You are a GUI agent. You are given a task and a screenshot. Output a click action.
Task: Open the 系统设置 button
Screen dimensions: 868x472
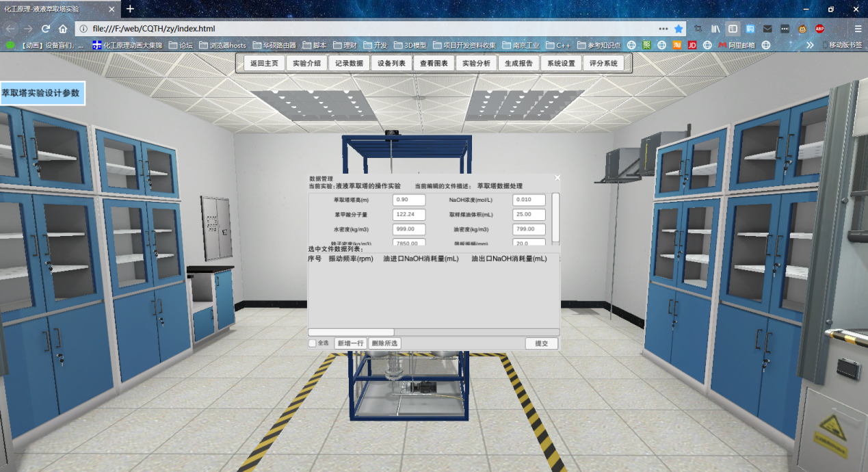tap(561, 63)
